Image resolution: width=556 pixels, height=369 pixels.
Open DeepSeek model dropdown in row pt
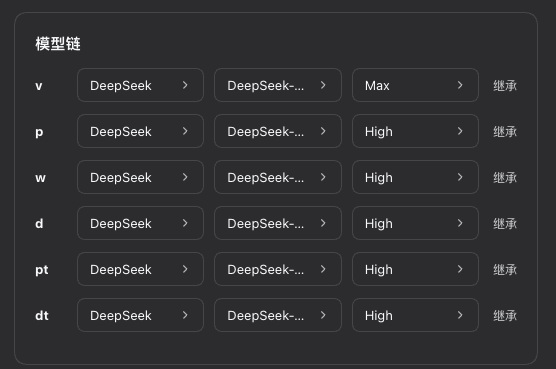tap(278, 269)
